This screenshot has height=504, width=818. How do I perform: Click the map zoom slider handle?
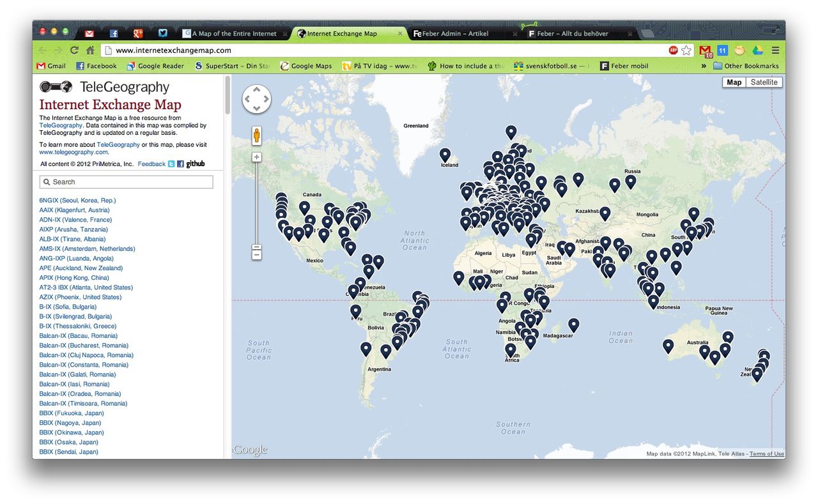257,247
